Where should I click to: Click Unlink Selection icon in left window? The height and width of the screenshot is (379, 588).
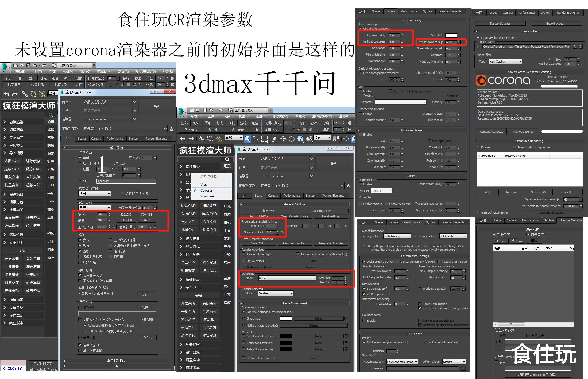pyautogui.click(x=33, y=94)
